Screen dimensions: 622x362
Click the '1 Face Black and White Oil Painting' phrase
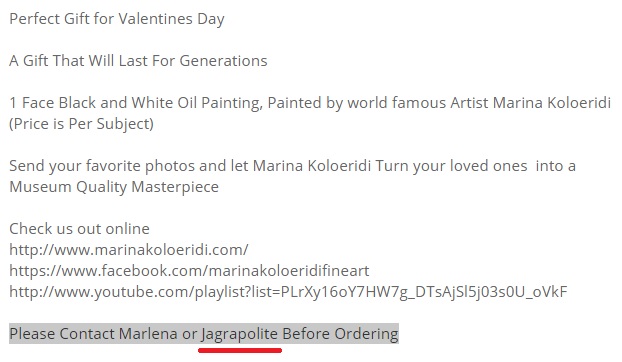click(x=136, y=103)
